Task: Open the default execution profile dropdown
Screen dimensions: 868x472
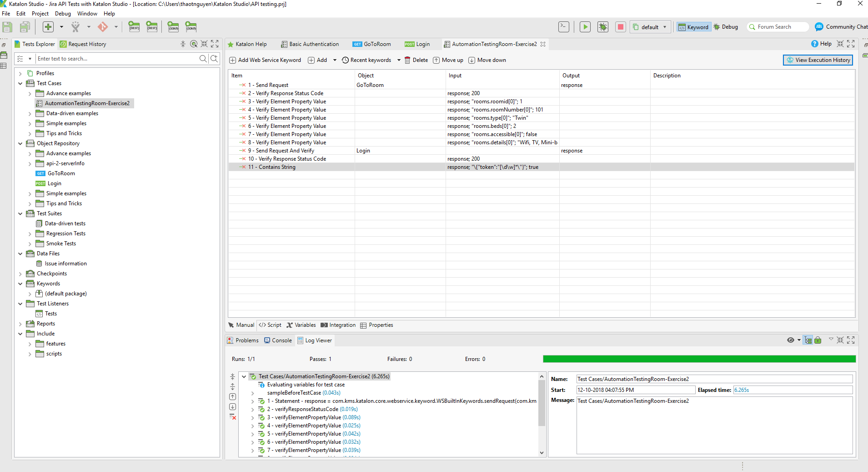Action: 650,27
